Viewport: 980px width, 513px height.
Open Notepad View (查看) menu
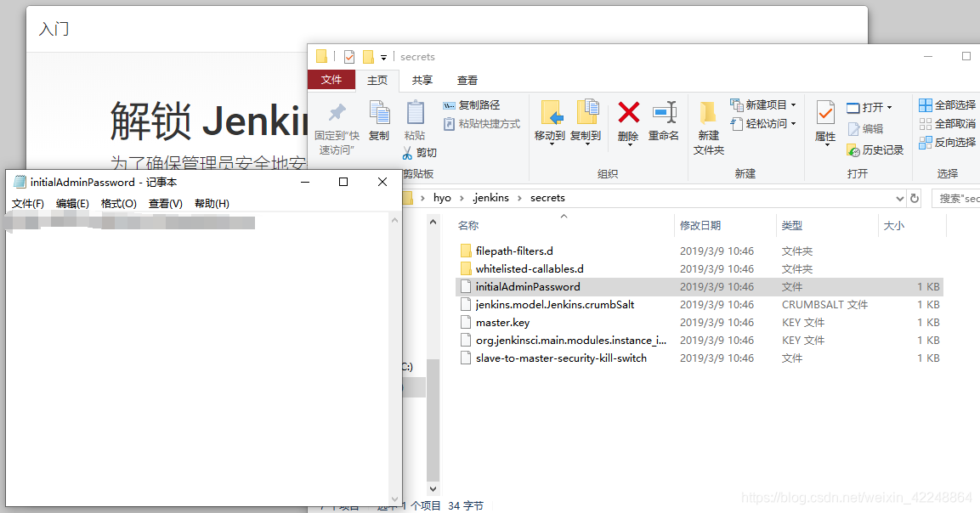[x=165, y=204]
